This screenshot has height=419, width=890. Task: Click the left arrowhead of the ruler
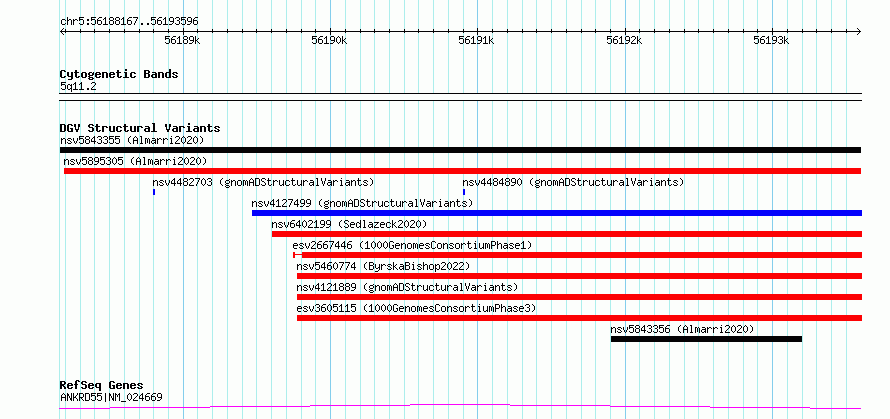[x=62, y=31]
